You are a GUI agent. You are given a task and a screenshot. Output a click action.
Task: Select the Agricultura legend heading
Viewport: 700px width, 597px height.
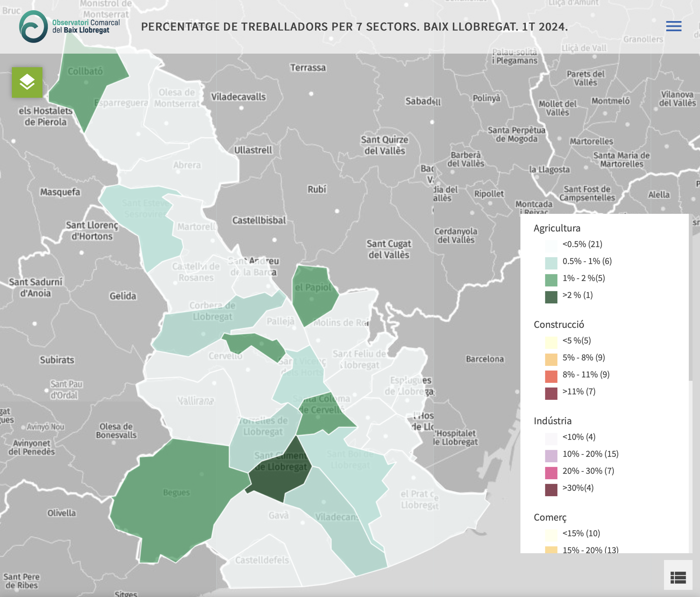557,228
